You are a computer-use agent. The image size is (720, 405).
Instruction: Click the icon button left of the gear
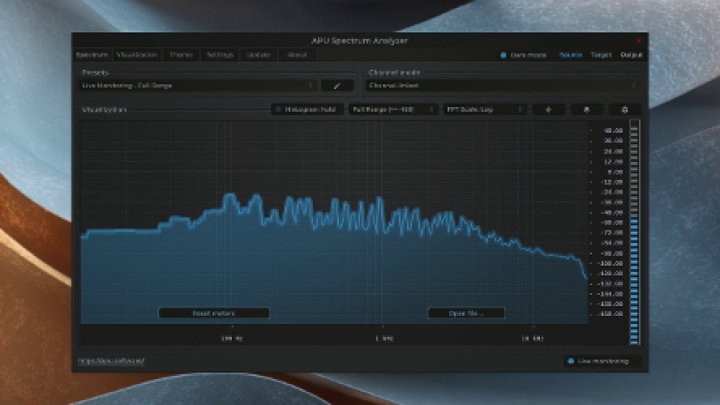click(x=586, y=110)
